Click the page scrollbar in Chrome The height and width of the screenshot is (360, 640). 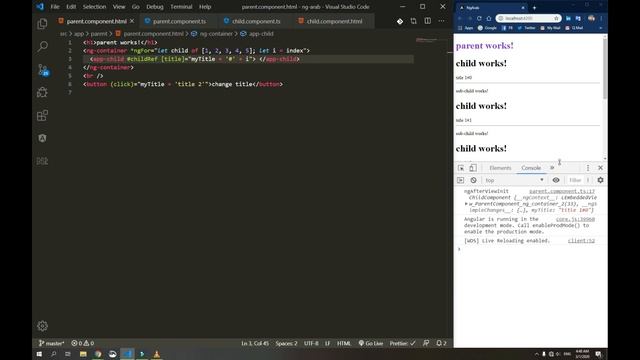click(604, 69)
